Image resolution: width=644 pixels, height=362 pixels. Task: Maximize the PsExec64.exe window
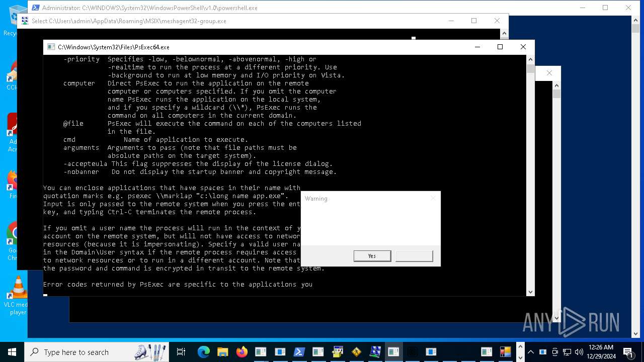pos(500,47)
